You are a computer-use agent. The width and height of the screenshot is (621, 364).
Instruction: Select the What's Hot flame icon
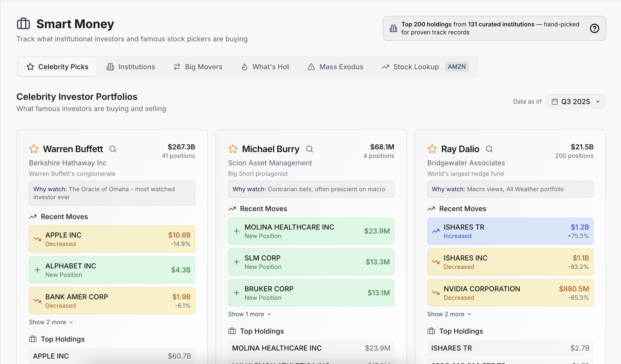tap(244, 66)
